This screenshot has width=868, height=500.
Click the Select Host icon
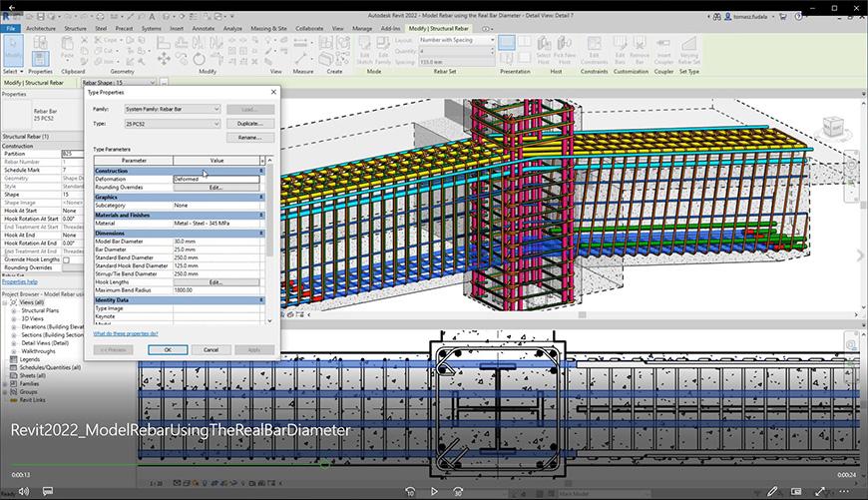tap(544, 50)
